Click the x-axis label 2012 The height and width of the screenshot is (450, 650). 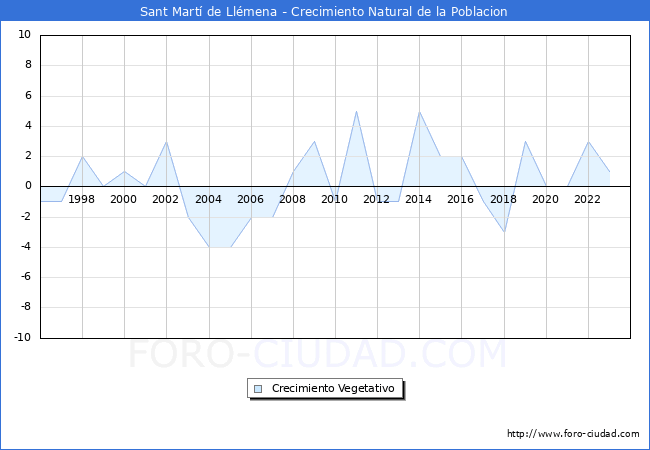376,199
